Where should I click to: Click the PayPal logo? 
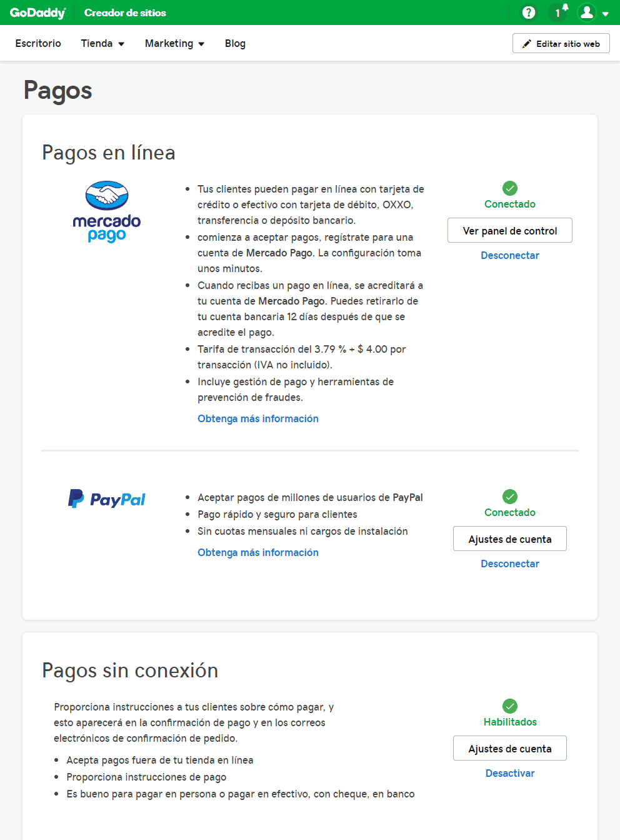pos(107,498)
